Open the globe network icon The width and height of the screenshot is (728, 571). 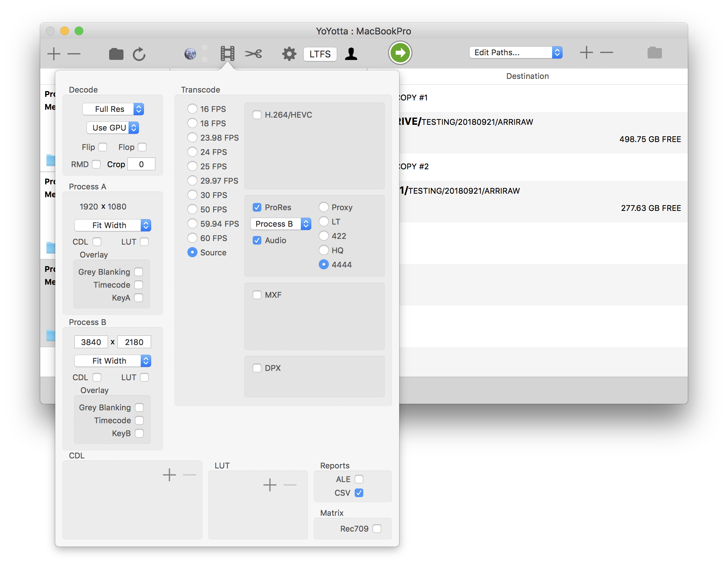(190, 54)
